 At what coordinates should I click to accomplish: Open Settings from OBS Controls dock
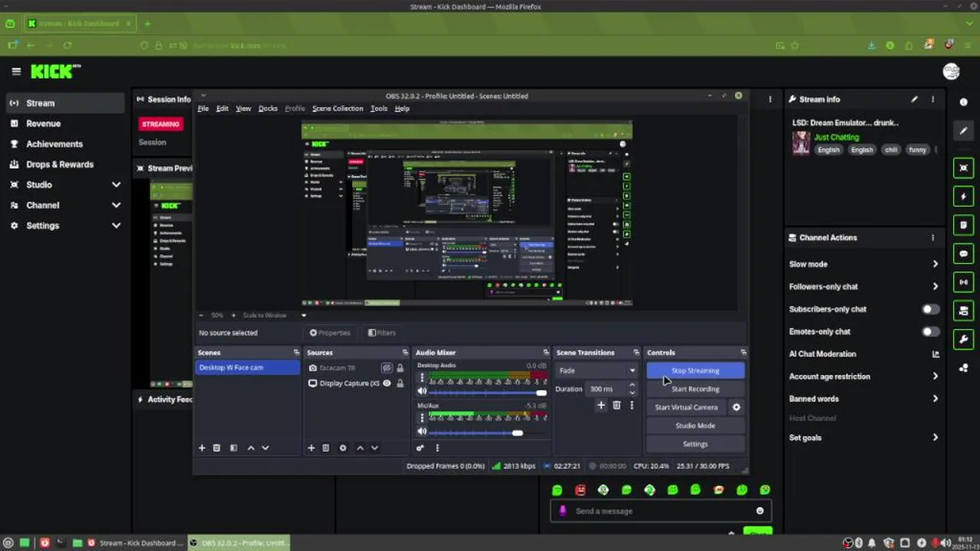[x=695, y=444]
